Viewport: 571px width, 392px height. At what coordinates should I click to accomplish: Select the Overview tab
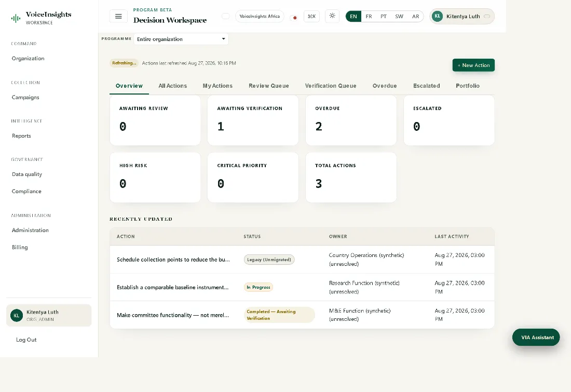pos(129,86)
